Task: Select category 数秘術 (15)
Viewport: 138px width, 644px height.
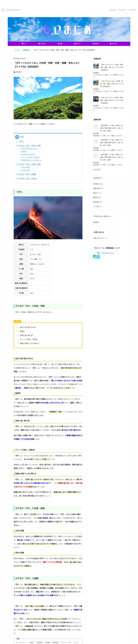Action: click(97, 197)
